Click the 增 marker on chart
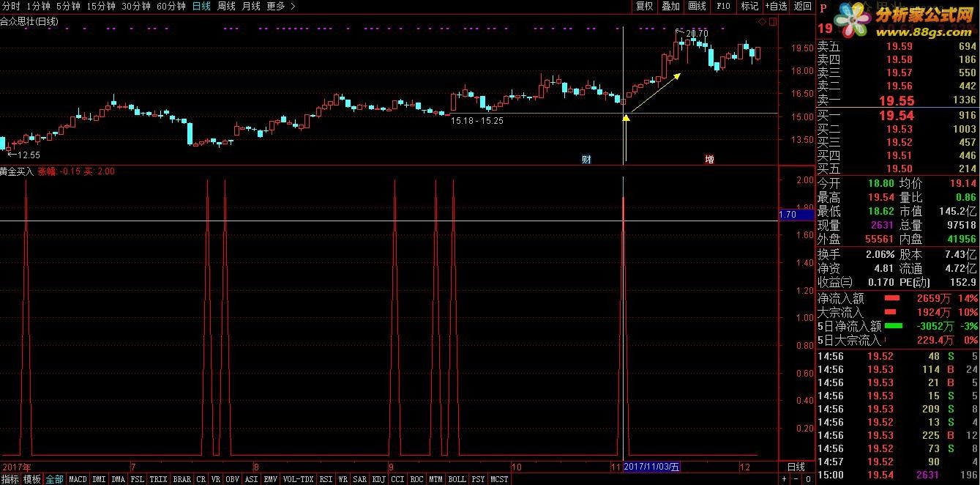Screen dimensions: 980x485 tap(709, 159)
